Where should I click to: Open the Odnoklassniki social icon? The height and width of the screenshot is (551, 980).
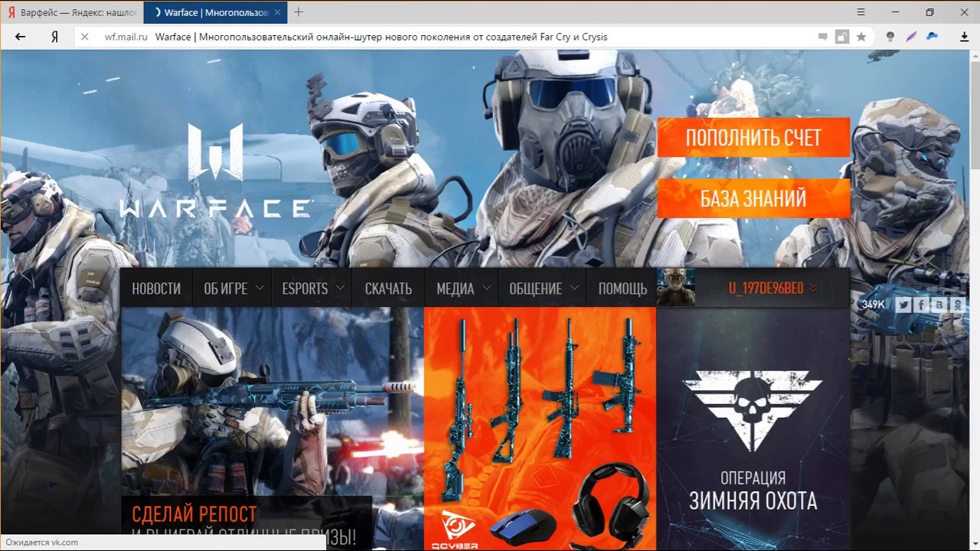958,305
